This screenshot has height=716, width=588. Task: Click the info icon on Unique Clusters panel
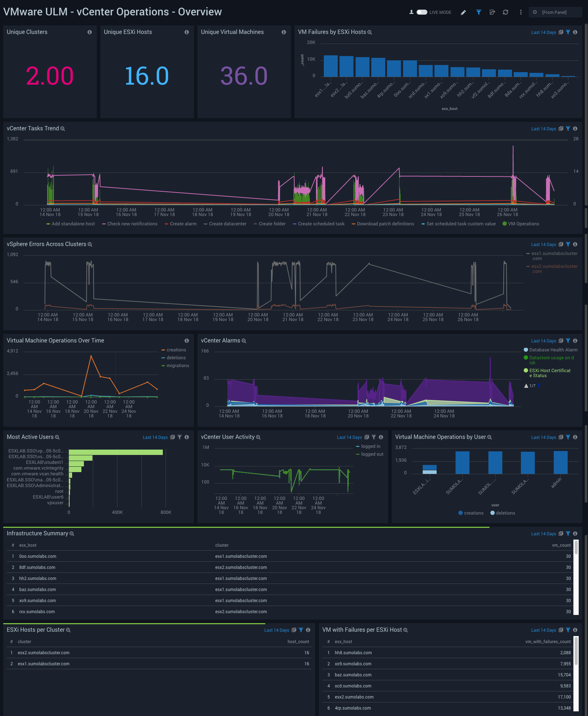[90, 32]
